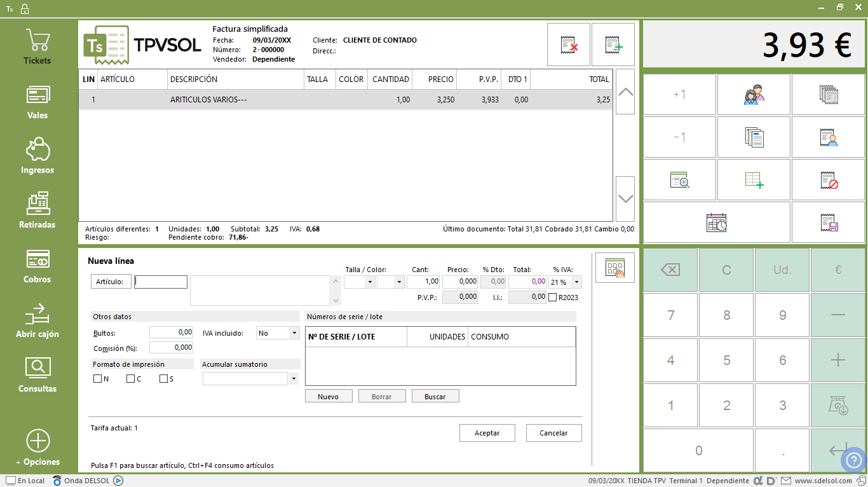
Task: Open the stacked tickets icon
Action: point(828,95)
